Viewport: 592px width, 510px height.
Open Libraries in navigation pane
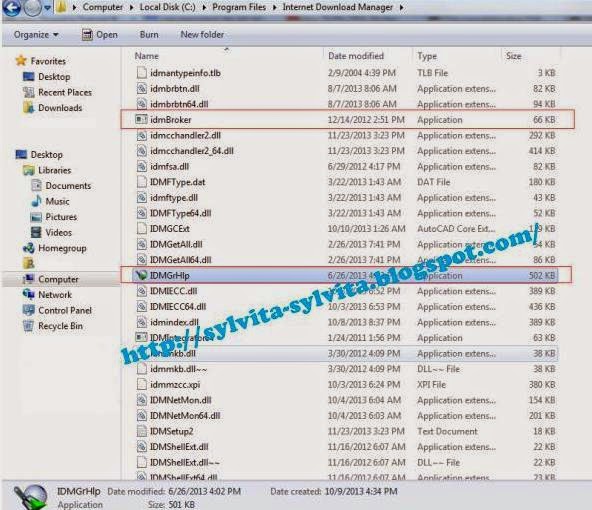click(54, 170)
